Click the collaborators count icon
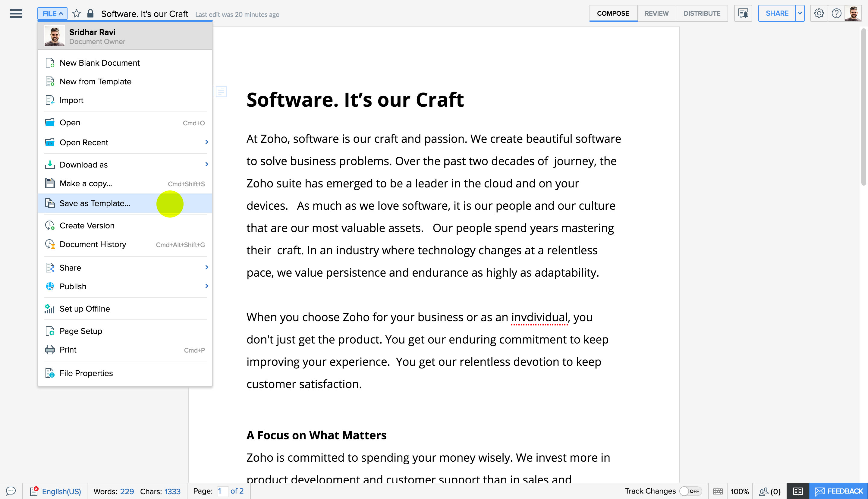This screenshot has height=499, width=868. (770, 491)
